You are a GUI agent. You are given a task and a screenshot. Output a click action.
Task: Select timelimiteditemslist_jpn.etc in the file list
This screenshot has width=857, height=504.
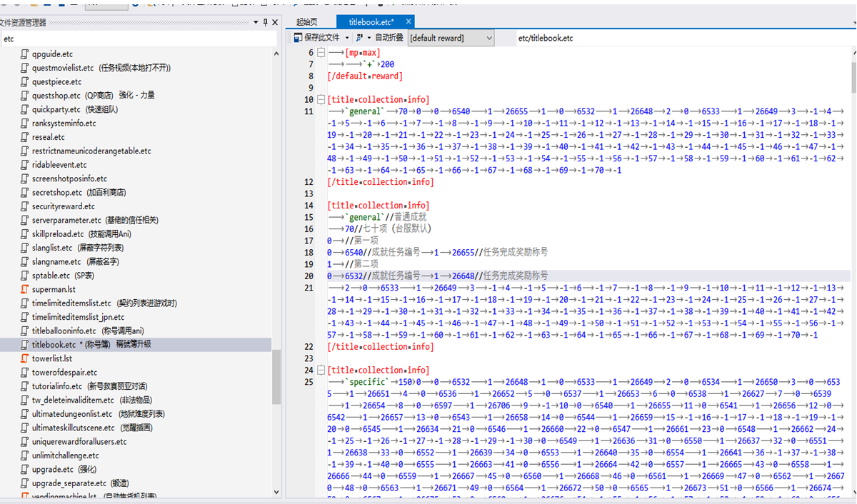pyautogui.click(x=78, y=317)
